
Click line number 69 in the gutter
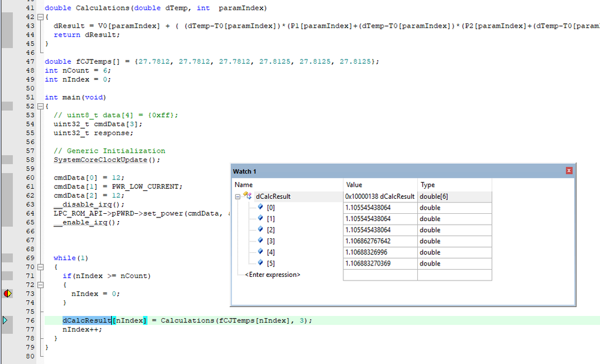pos(30,258)
